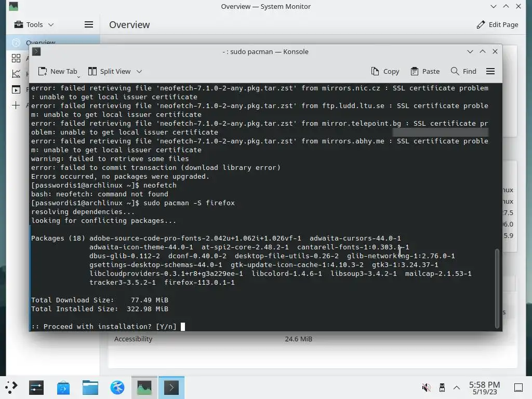Screen dimensions: 532x399
Task: Switch to System Monitor in the taskbar
Action: [x=144, y=388]
